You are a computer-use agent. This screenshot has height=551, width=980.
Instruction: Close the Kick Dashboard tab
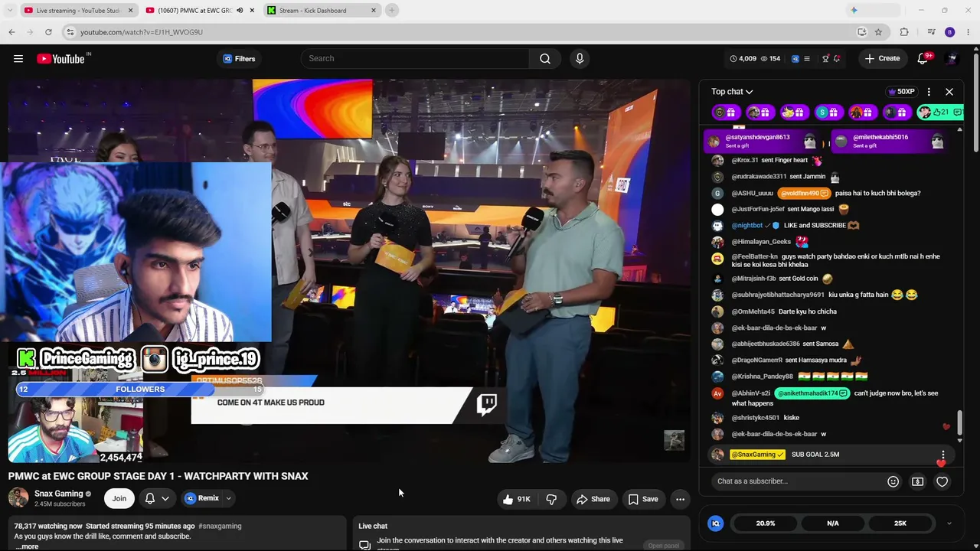coord(374,11)
